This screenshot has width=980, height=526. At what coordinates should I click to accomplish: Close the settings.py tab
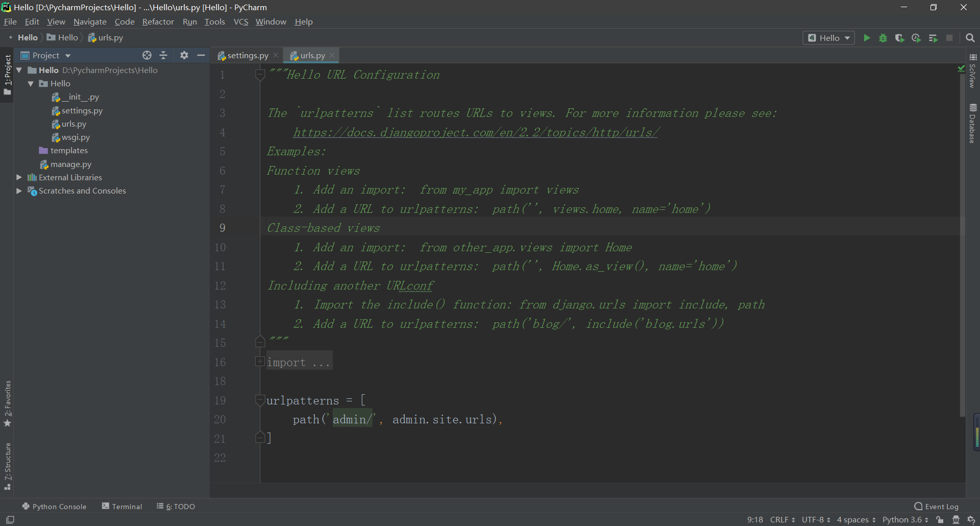pos(276,55)
